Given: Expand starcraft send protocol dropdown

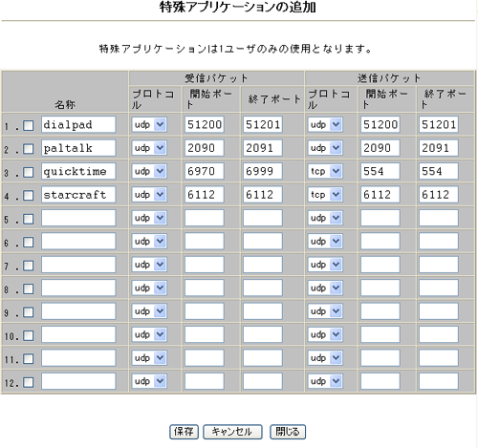Looking at the screenshot, I should (325, 195).
